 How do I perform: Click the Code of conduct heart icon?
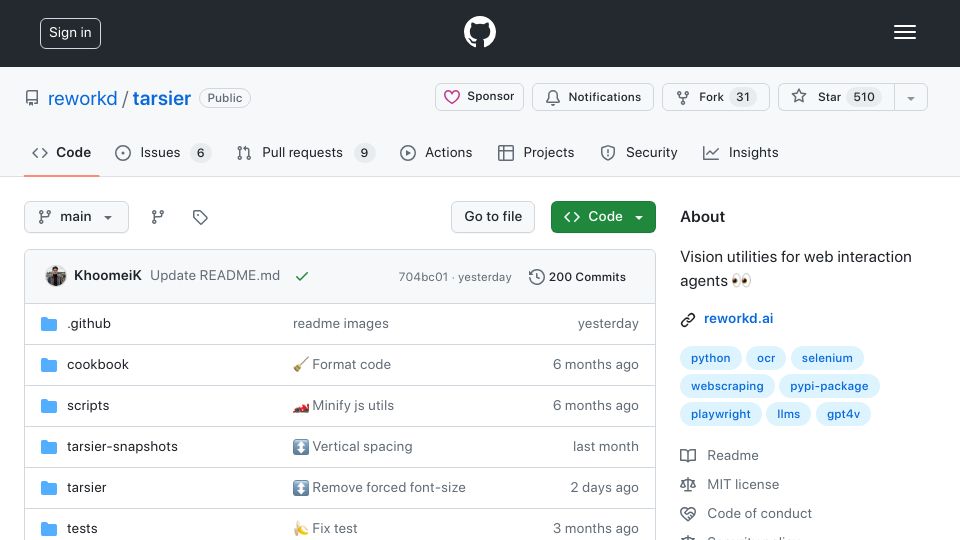click(x=688, y=514)
